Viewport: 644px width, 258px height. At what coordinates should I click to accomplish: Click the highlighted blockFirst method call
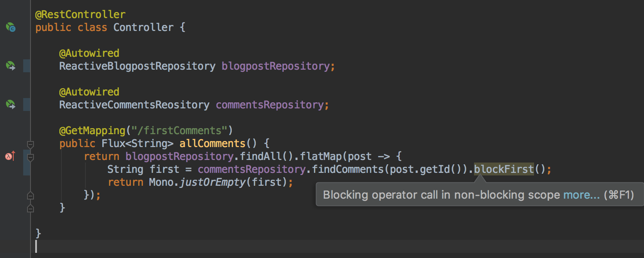tap(504, 169)
